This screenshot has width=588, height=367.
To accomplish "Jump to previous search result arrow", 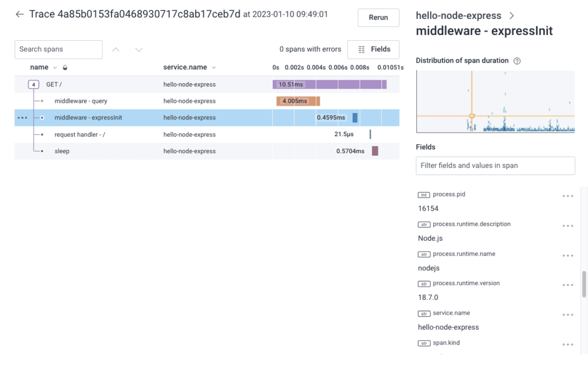I will [x=115, y=49].
